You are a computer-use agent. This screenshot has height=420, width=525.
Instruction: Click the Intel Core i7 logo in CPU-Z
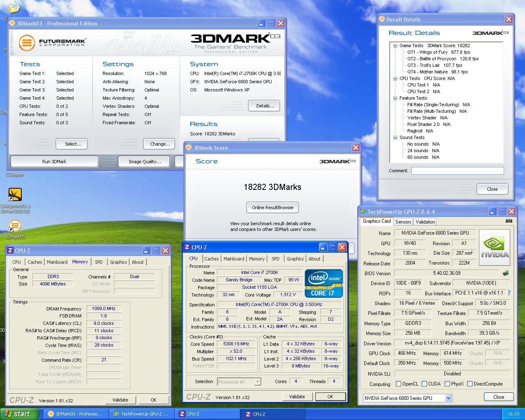(324, 283)
